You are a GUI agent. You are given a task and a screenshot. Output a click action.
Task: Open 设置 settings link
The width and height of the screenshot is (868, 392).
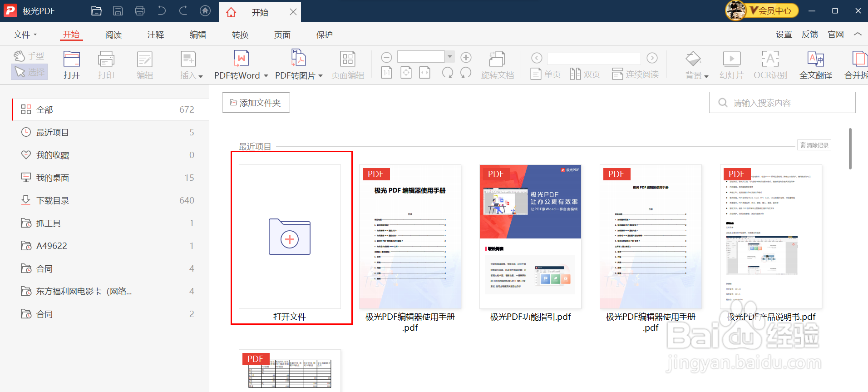click(x=784, y=35)
